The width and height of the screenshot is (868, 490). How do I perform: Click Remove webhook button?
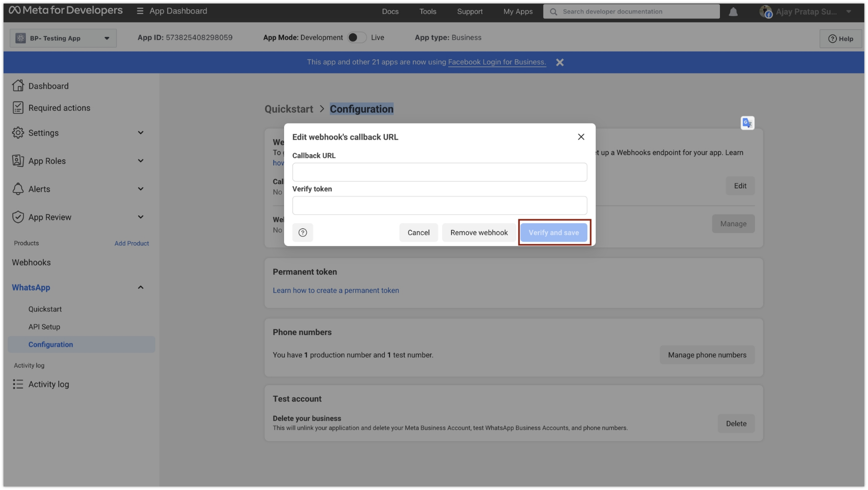479,233
